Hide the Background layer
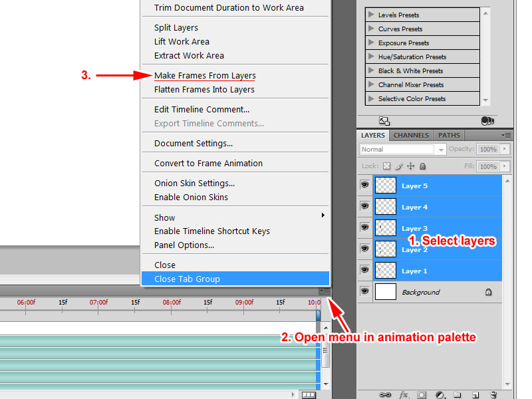The image size is (532, 399). (364, 292)
